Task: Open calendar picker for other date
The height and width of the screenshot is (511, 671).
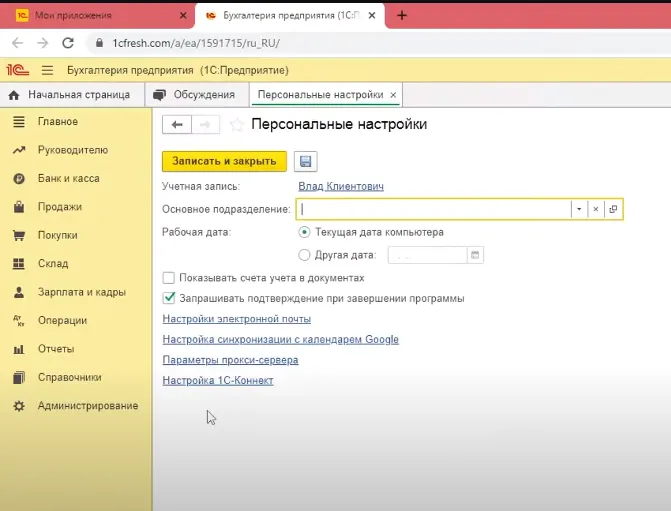Action: coord(476,255)
